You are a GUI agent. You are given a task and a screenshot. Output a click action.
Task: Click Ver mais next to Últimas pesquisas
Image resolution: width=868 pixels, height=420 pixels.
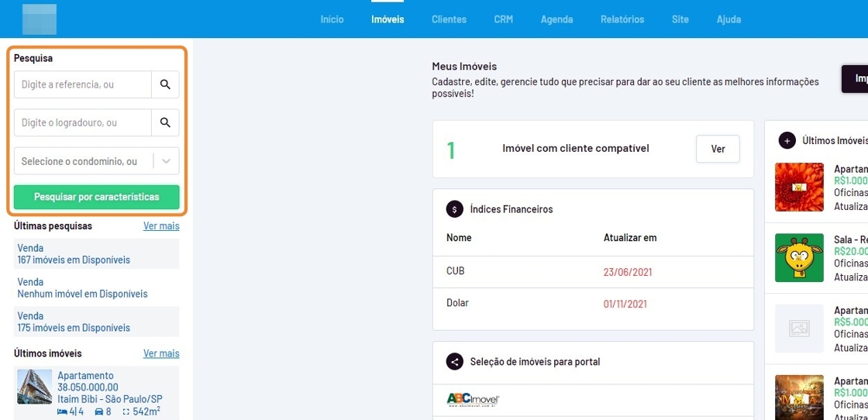(x=161, y=226)
